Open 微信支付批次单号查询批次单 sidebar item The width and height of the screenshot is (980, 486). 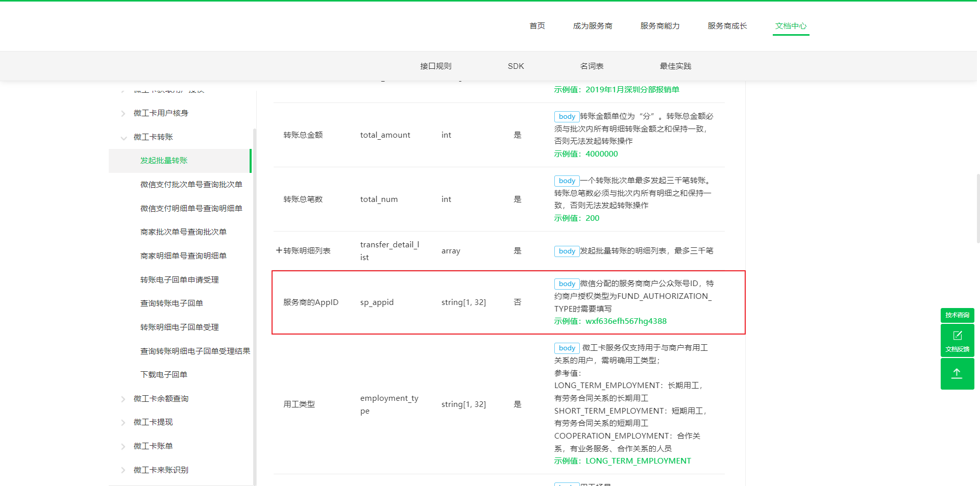click(191, 185)
